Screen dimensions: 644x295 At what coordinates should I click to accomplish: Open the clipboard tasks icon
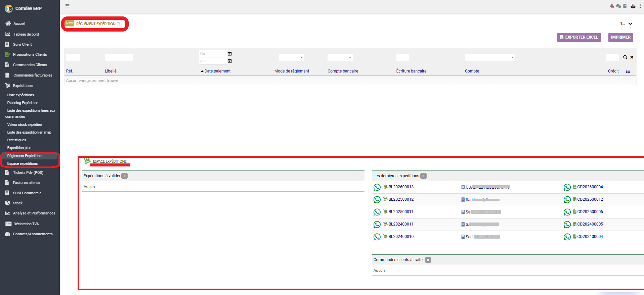coord(625,6)
